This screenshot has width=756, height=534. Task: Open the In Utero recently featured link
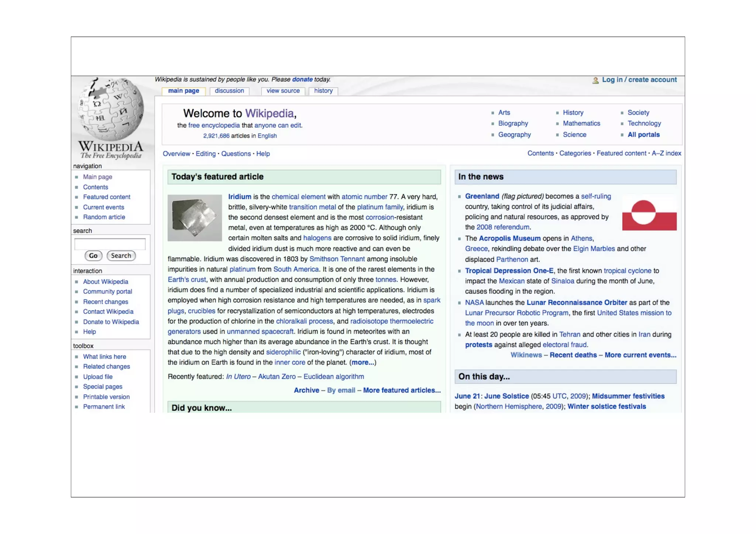(238, 376)
